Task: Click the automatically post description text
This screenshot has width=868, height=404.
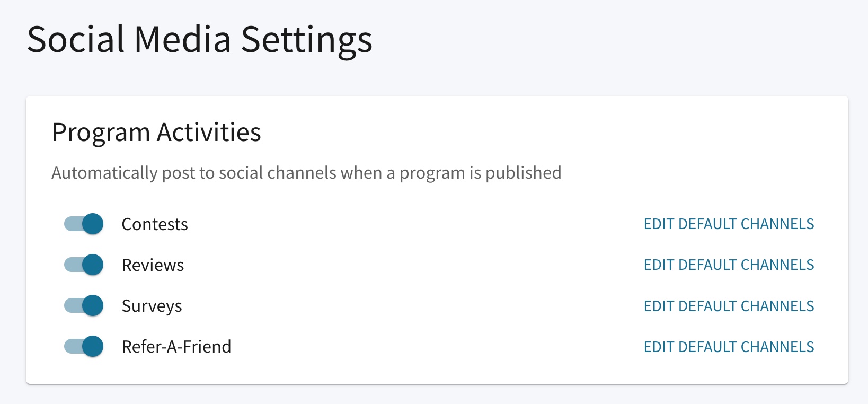Action: pyautogui.click(x=306, y=173)
